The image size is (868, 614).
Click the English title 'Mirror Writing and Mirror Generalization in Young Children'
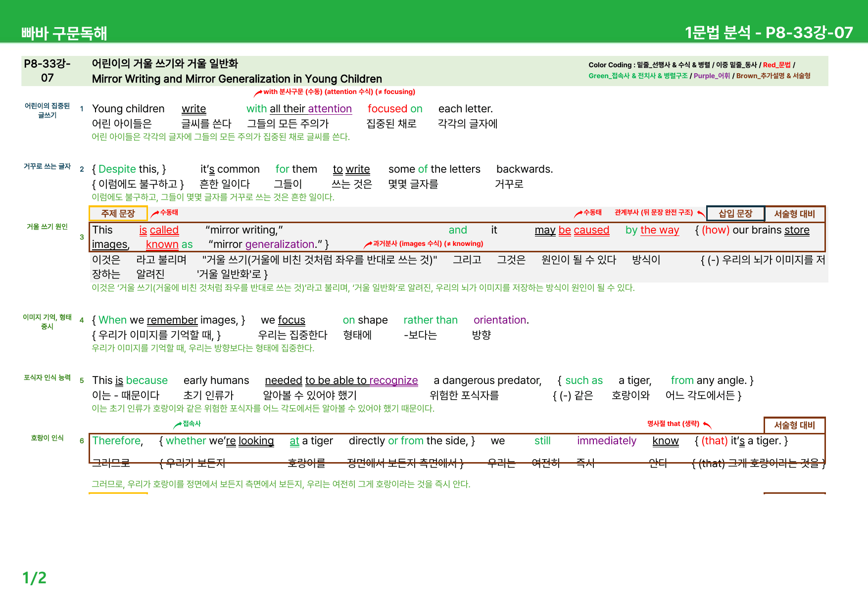pyautogui.click(x=237, y=79)
